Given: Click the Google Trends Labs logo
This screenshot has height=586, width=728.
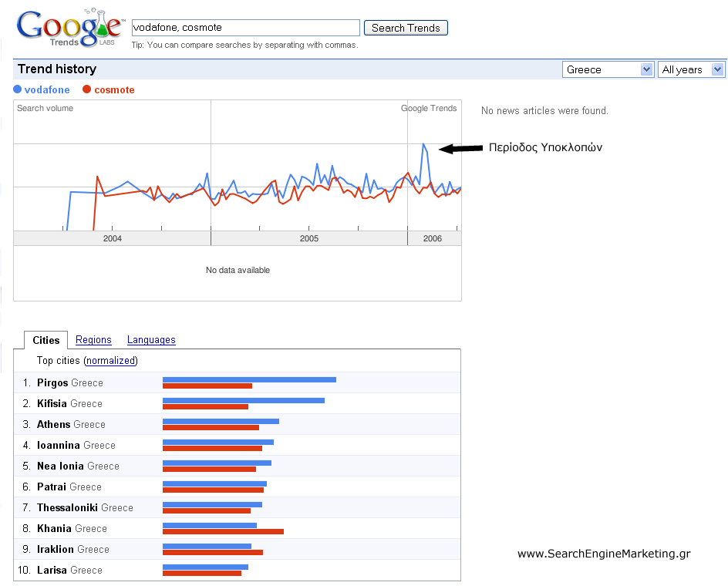Looking at the screenshot, I should pyautogui.click(x=71, y=28).
